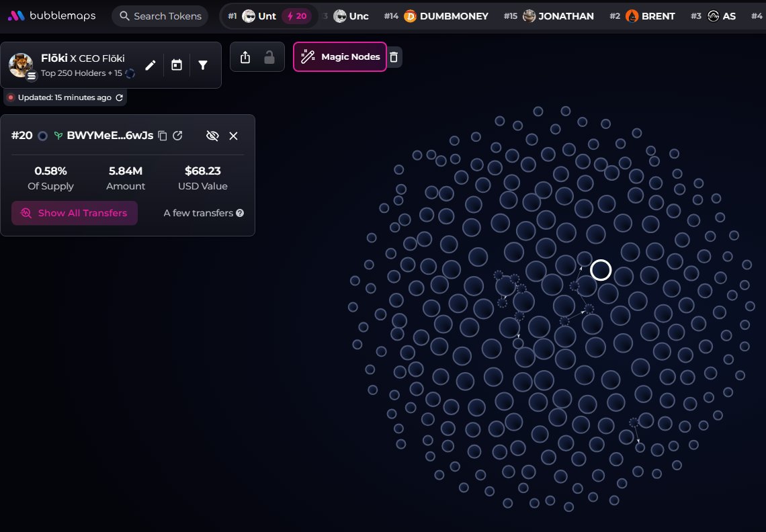
Task: Open the holders filter funnel icon
Action: pos(203,65)
